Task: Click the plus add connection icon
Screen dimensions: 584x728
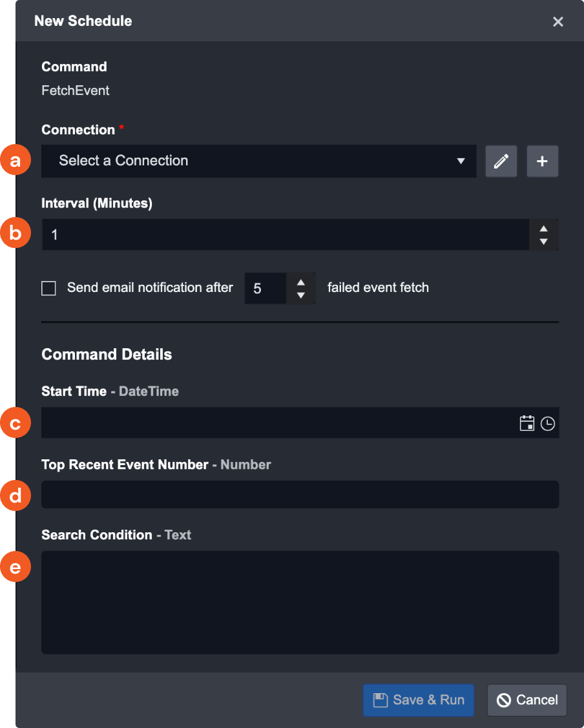Action: point(543,161)
